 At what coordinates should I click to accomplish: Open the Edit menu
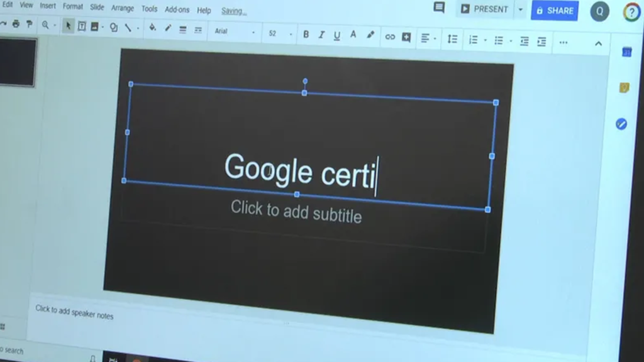point(8,5)
